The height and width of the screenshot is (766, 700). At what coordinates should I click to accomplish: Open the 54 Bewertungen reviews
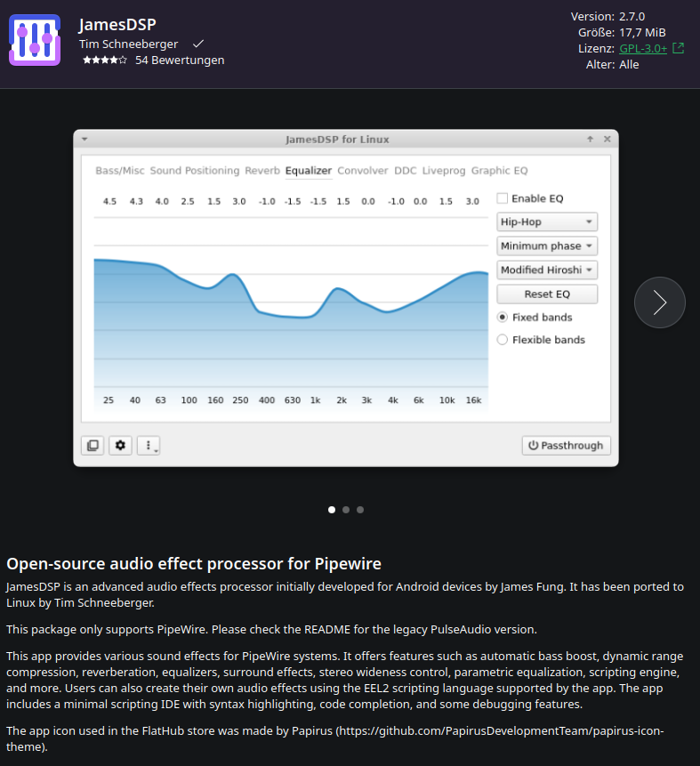pyautogui.click(x=180, y=60)
